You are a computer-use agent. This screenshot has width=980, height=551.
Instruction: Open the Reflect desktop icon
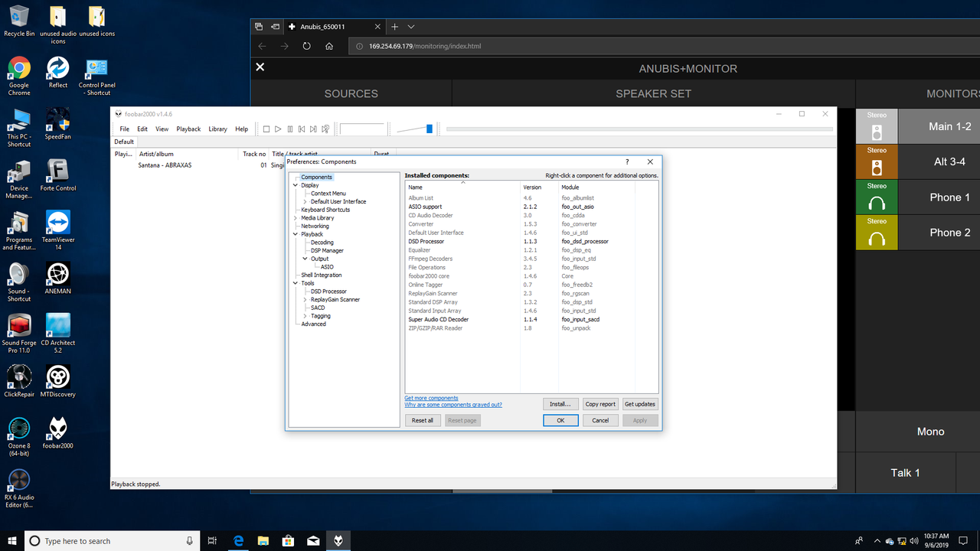[58, 73]
